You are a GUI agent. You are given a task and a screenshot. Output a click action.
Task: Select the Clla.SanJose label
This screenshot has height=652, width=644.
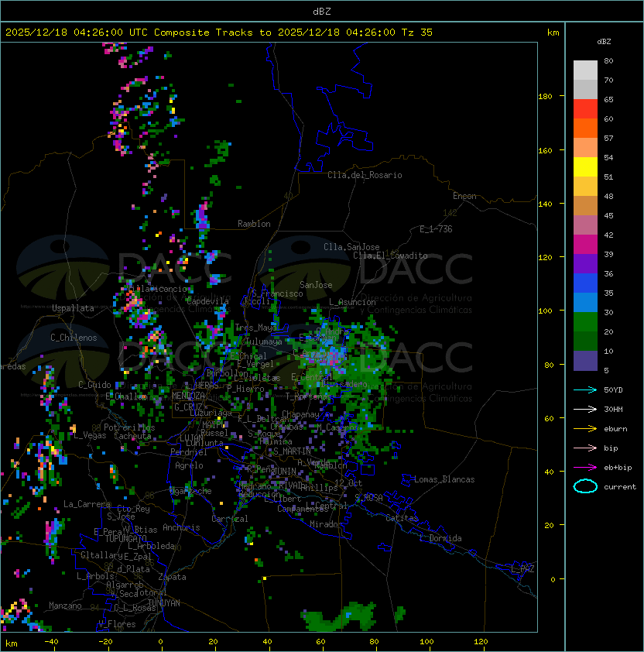pyautogui.click(x=351, y=247)
